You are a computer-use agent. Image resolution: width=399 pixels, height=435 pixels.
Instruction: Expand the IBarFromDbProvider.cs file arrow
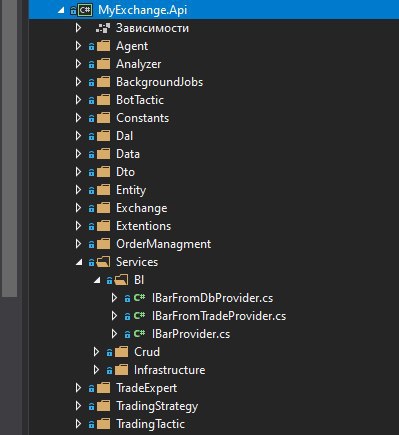(114, 298)
